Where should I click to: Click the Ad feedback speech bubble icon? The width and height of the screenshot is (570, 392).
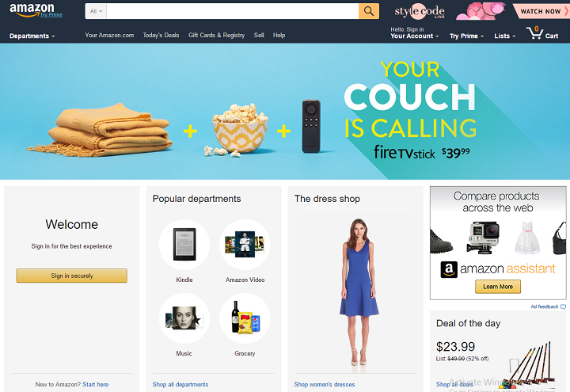[x=563, y=307]
